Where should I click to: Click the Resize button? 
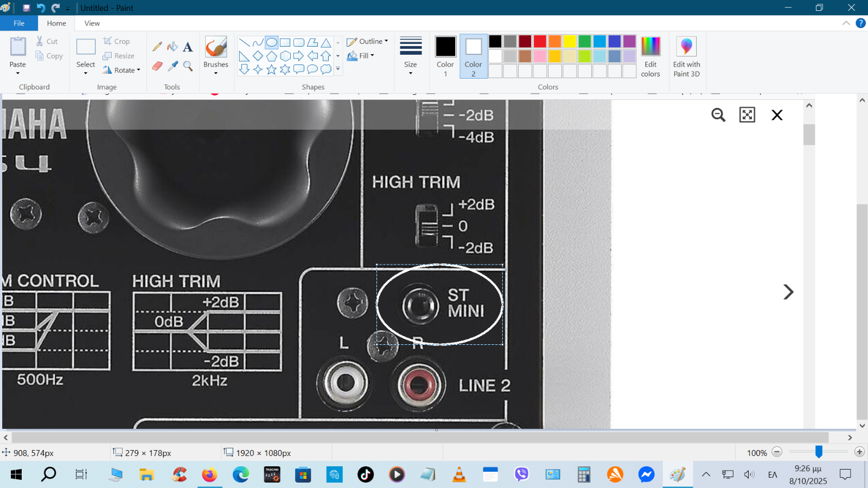click(119, 56)
